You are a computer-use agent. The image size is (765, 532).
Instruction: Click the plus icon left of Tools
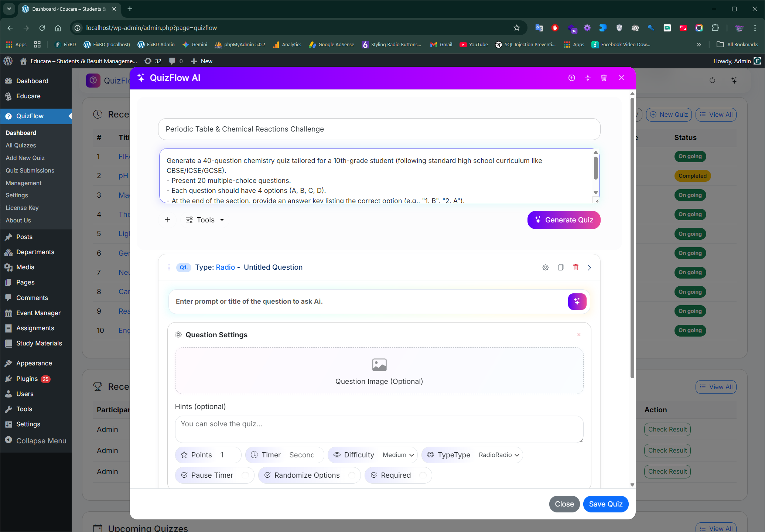[167, 220]
